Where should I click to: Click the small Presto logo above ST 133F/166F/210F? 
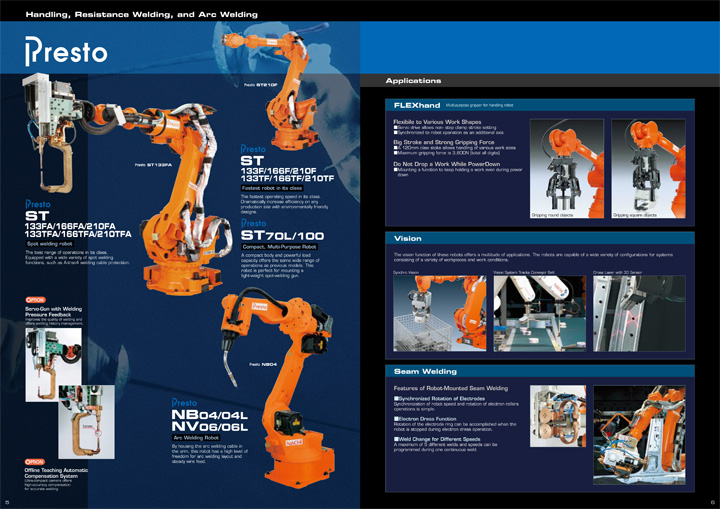click(x=253, y=149)
